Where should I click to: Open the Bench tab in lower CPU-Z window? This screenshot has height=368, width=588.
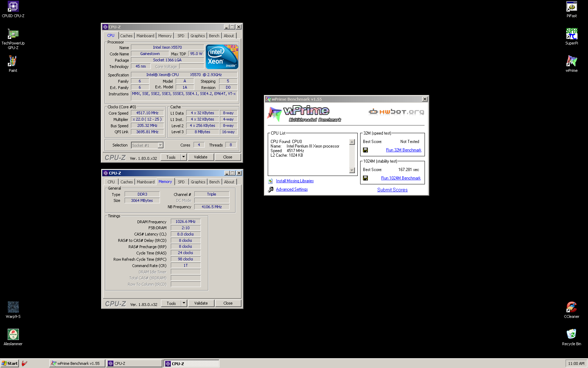pos(215,182)
